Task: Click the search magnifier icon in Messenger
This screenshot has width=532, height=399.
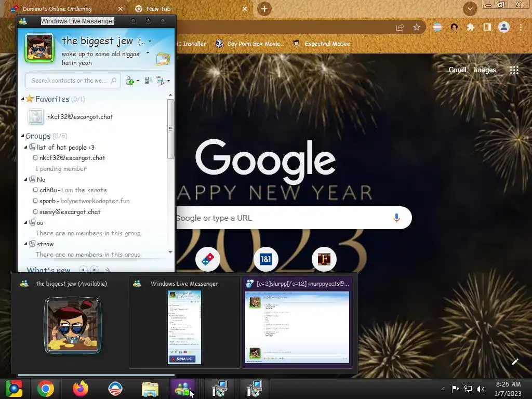Action: [x=114, y=81]
